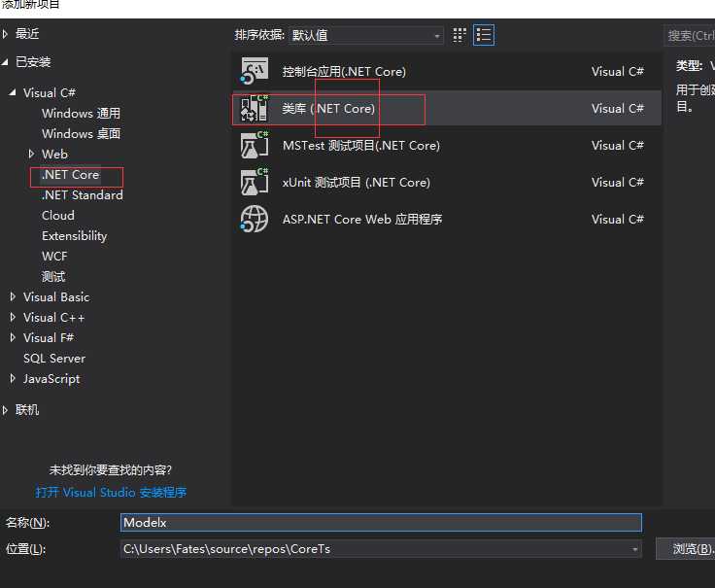Select the Class Library (.NET Core) template icon
Viewport: 715px width, 588px height.
[254, 108]
